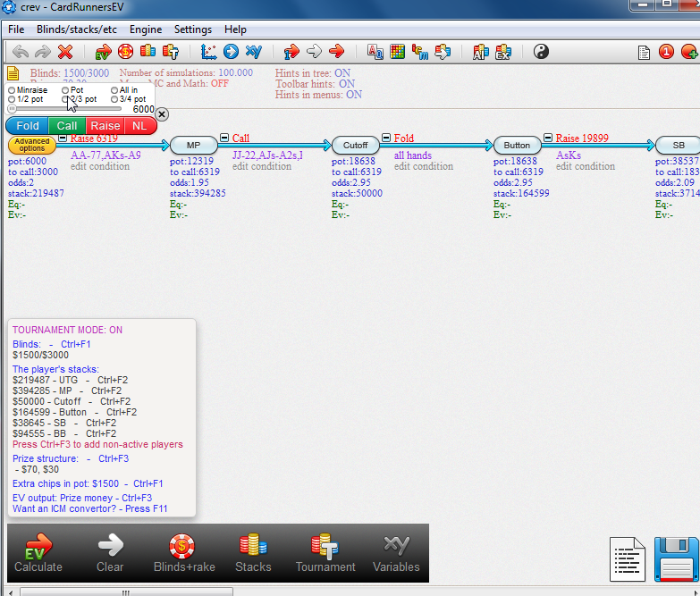Open the Blinds/stacks/etc menu
The height and width of the screenshot is (596, 700).
[77, 29]
